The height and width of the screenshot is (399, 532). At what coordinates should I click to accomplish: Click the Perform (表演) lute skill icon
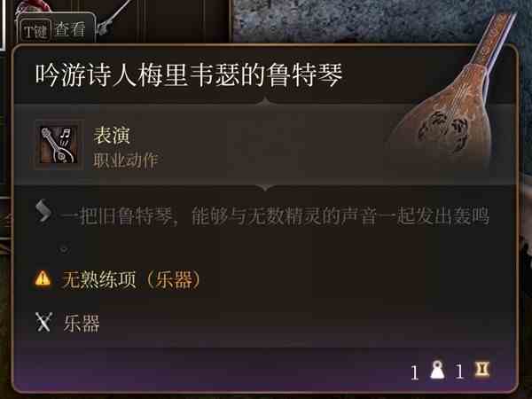[59, 145]
